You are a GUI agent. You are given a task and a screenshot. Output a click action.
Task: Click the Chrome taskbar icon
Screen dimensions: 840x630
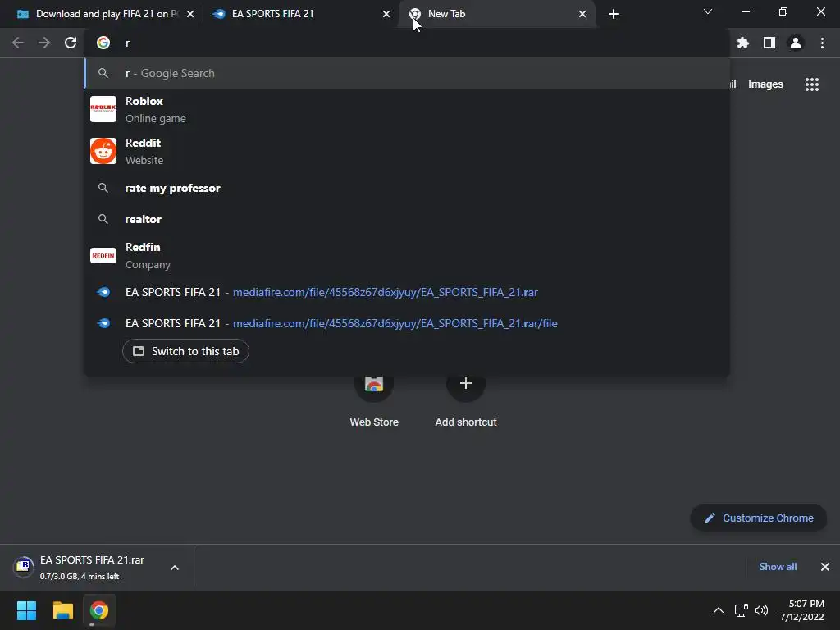point(99,610)
